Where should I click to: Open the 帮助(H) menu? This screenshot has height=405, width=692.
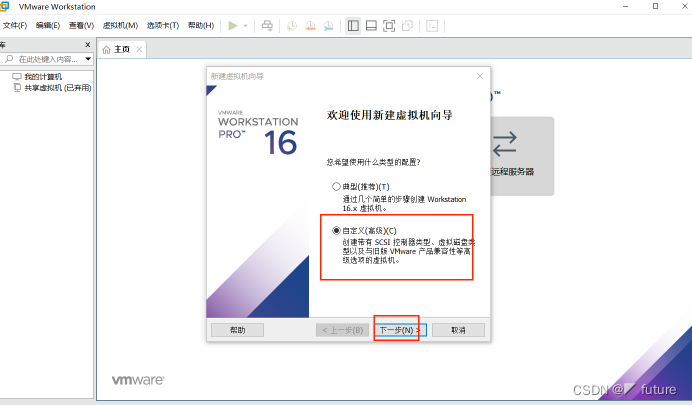(201, 26)
